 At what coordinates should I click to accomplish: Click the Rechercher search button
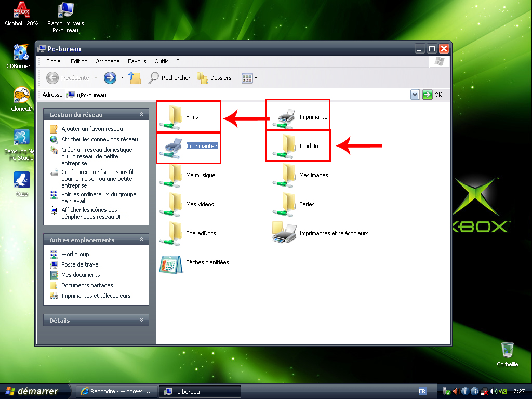[170, 78]
